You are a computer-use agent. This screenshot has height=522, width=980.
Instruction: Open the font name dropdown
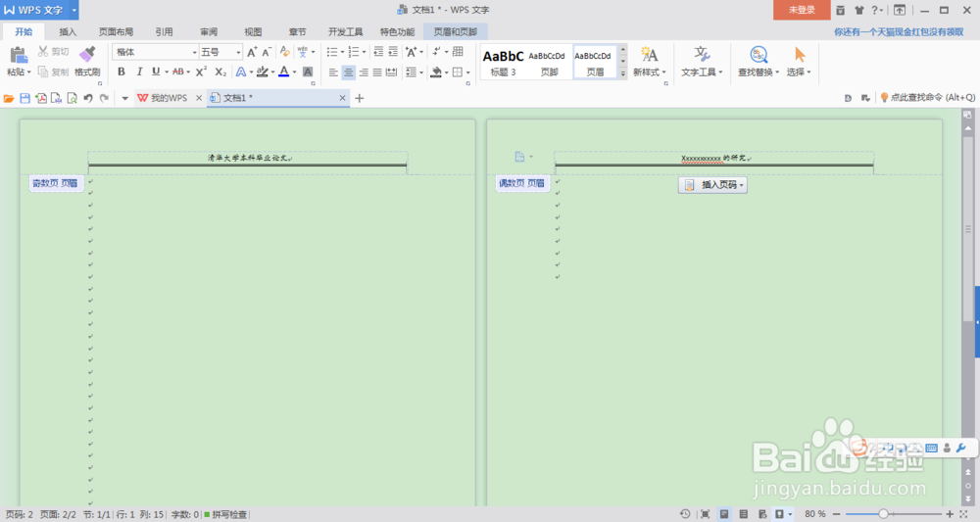pos(194,52)
